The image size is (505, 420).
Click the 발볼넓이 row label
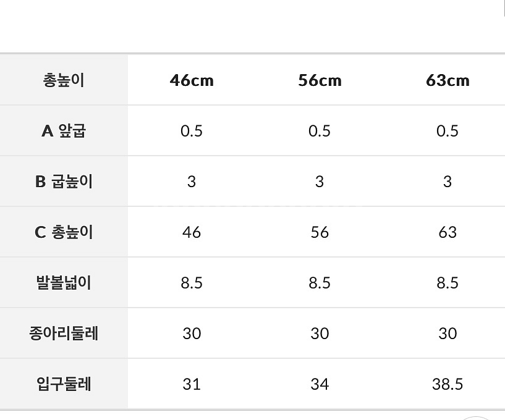(x=64, y=283)
